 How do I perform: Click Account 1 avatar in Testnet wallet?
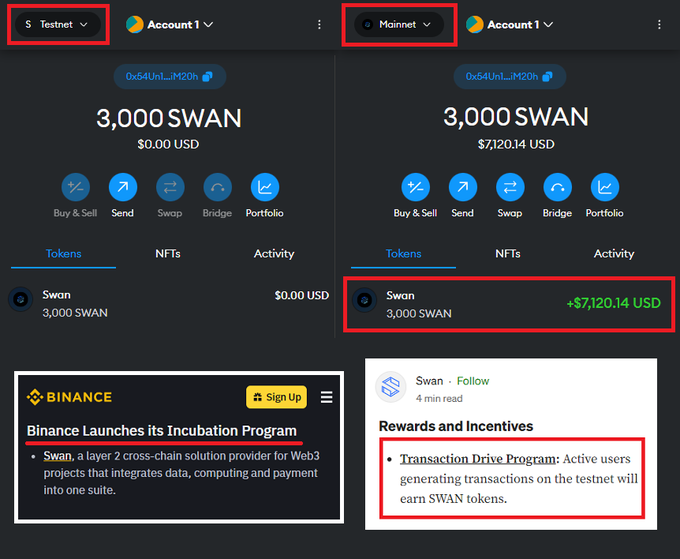coord(135,24)
